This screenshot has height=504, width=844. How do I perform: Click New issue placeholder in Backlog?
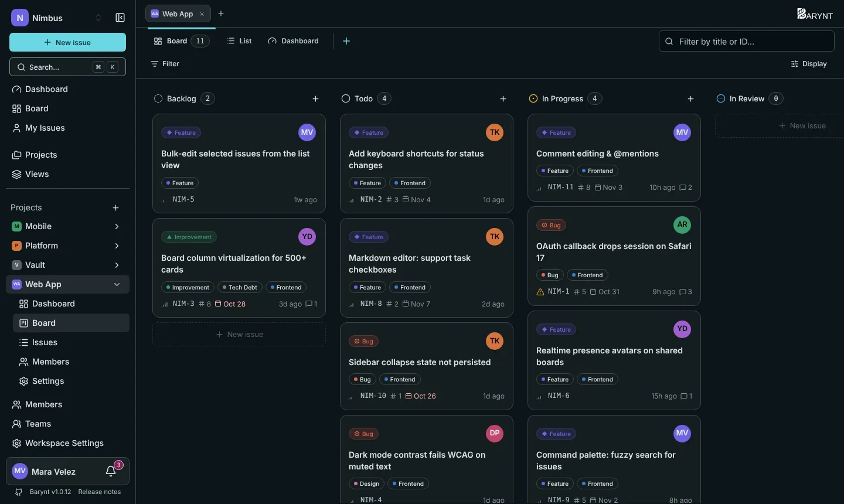pyautogui.click(x=239, y=335)
